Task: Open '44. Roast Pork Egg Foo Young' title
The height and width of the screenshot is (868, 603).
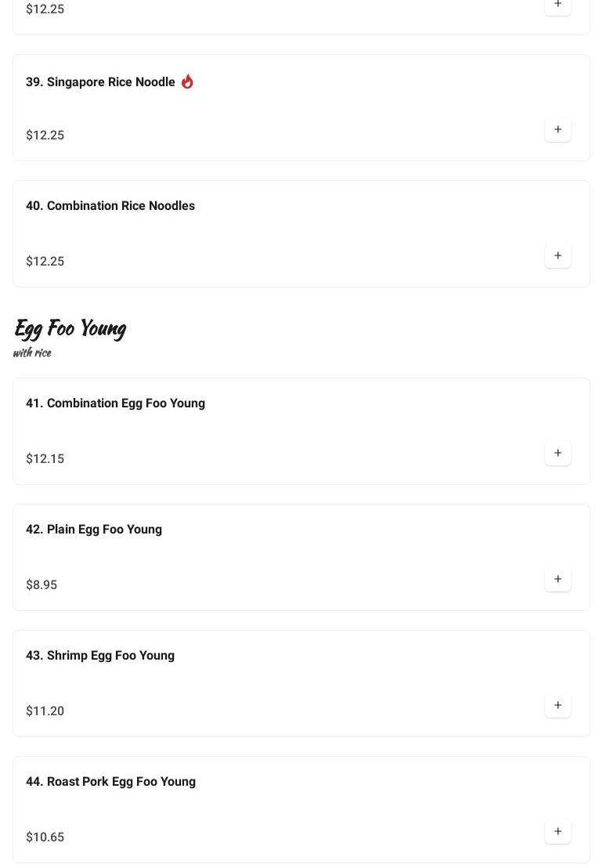Action: point(110,782)
